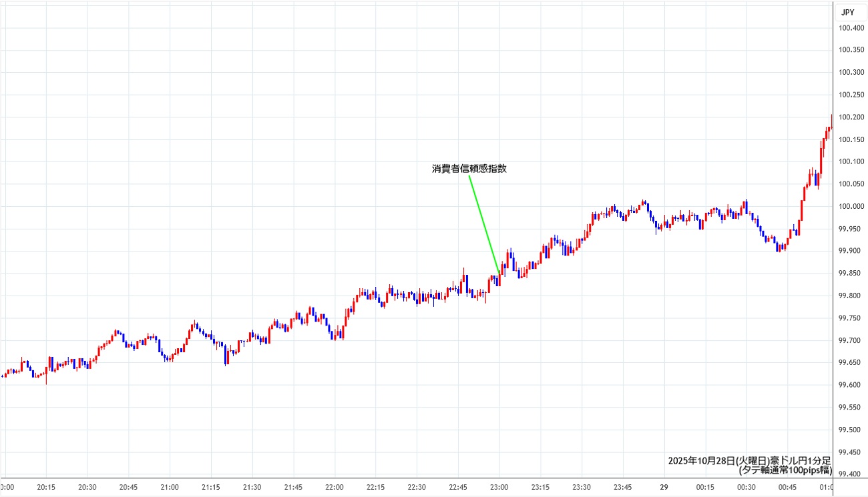Select the 23:45 time axis label
868x497 pixels.
(x=623, y=487)
